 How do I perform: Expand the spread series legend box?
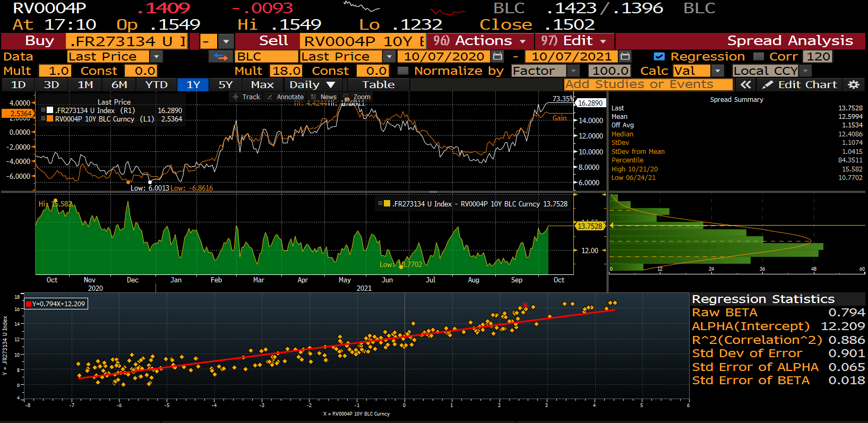[380, 203]
